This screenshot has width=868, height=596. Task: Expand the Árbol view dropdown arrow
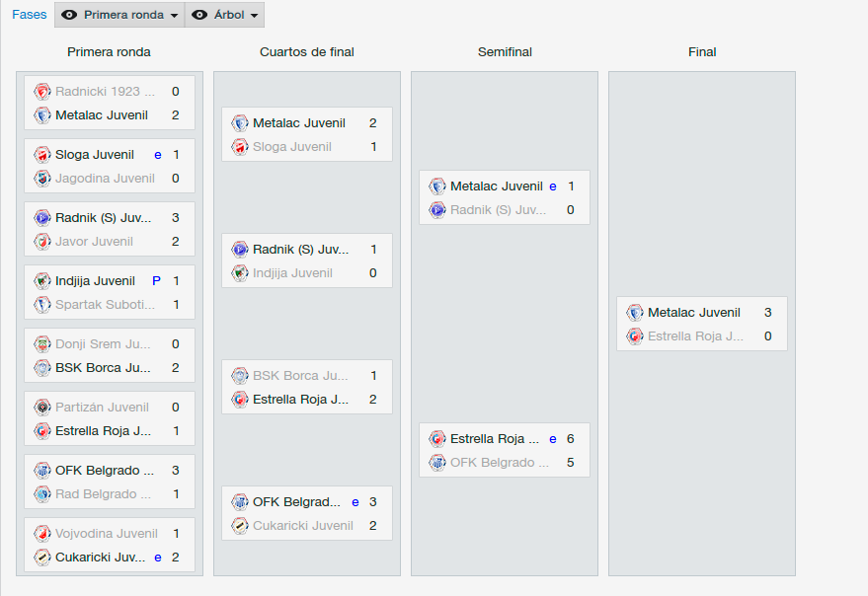click(254, 16)
